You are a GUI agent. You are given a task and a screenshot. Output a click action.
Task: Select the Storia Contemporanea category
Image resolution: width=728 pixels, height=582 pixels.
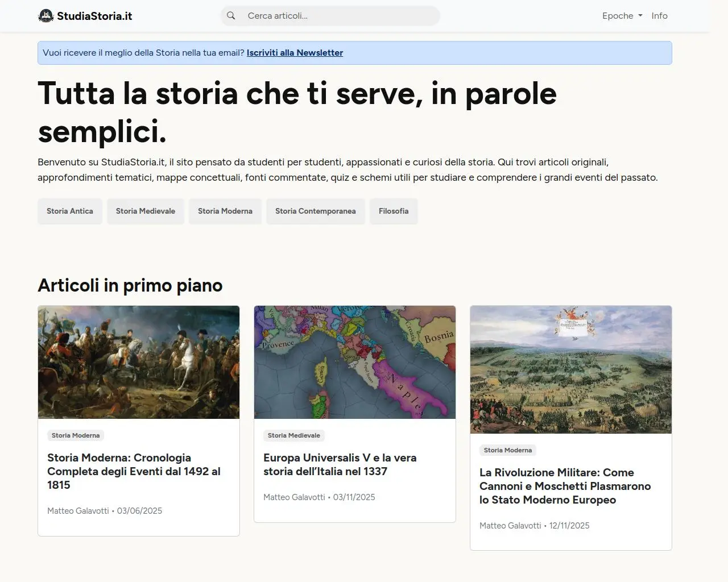[x=315, y=211]
